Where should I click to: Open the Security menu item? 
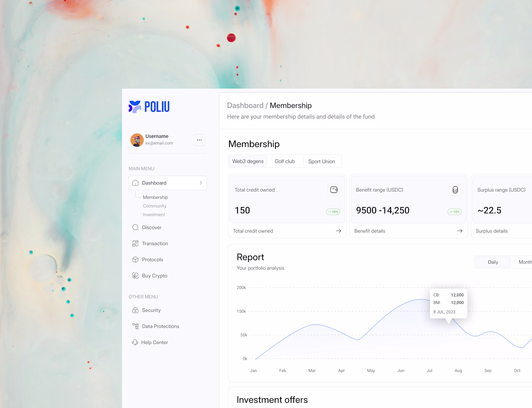click(151, 310)
